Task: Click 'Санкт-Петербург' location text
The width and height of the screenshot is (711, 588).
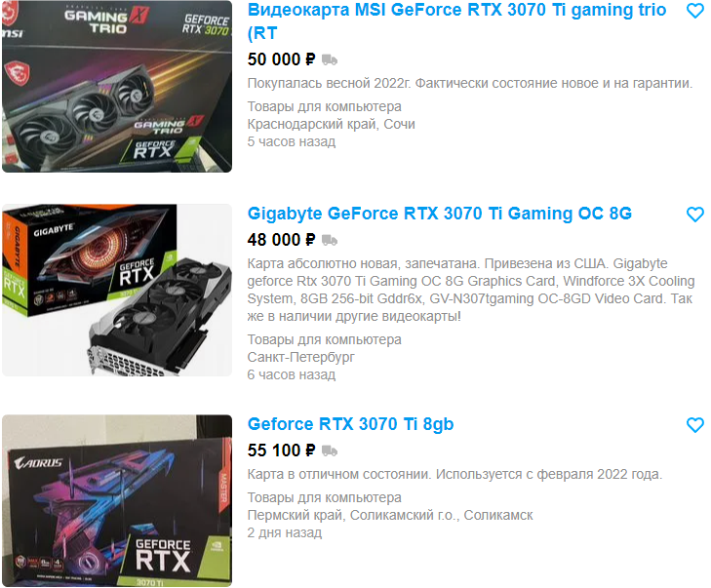Action: (x=300, y=357)
